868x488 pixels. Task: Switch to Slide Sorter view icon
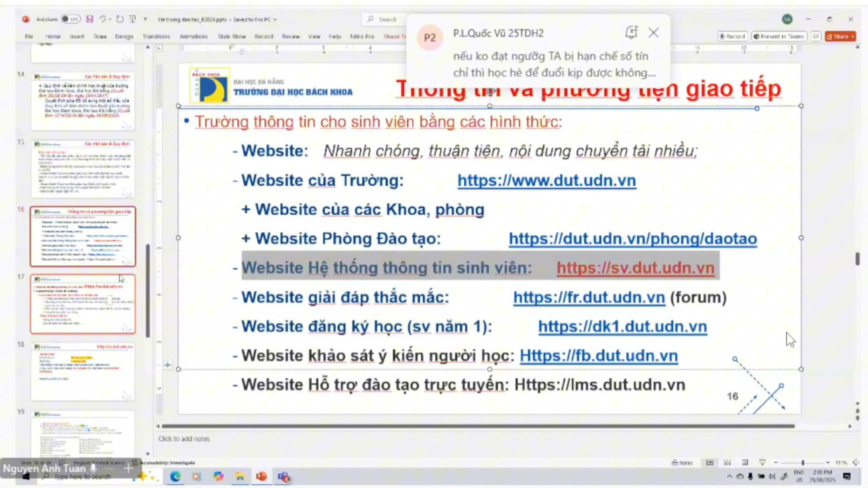727,463
